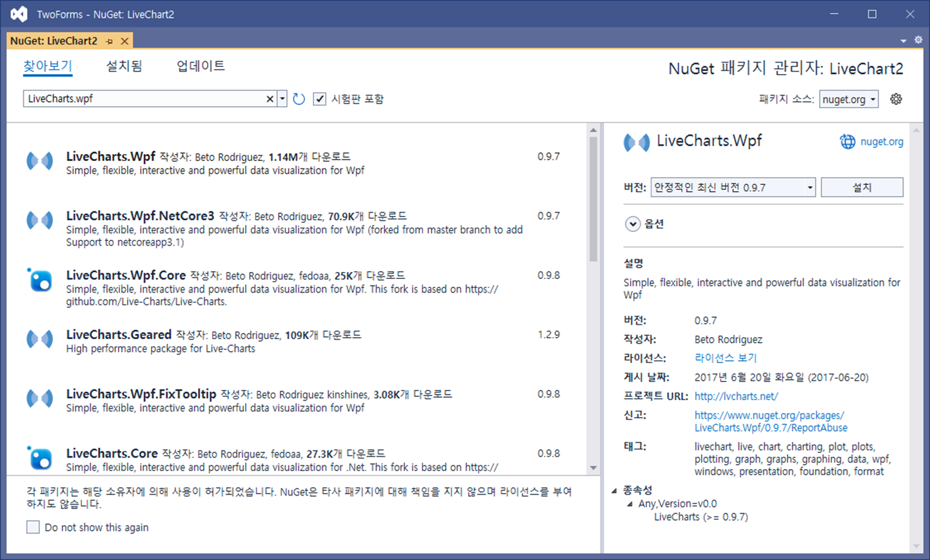Screen dimensions: 930x560
Task: Open the 라이선스 보기 license link
Action: coord(726,358)
